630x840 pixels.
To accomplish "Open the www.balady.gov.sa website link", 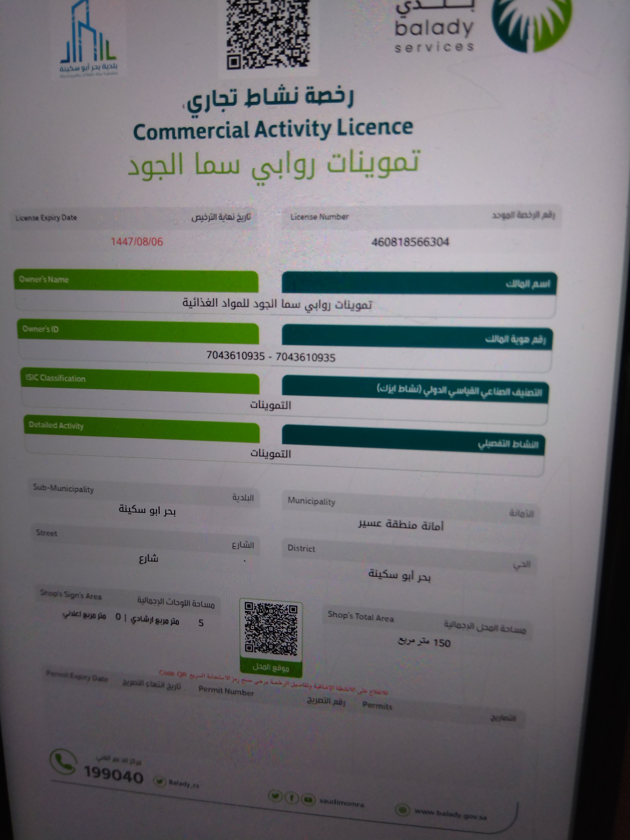I will [450, 814].
